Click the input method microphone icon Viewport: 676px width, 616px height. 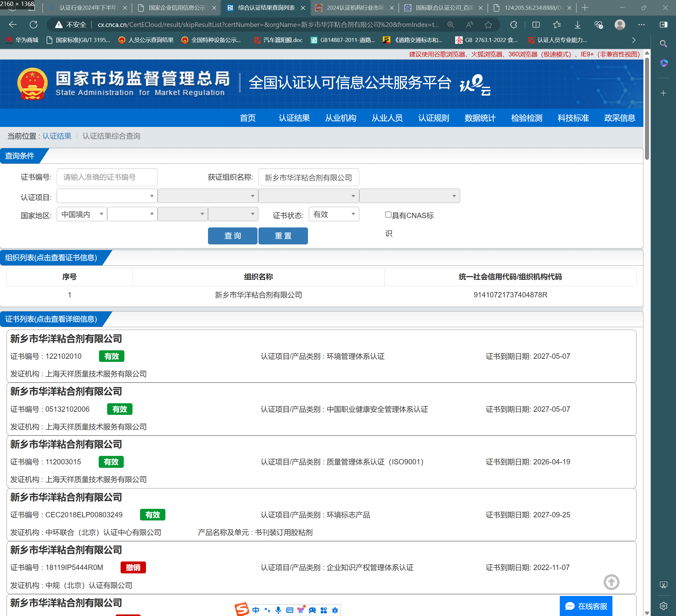point(278,610)
